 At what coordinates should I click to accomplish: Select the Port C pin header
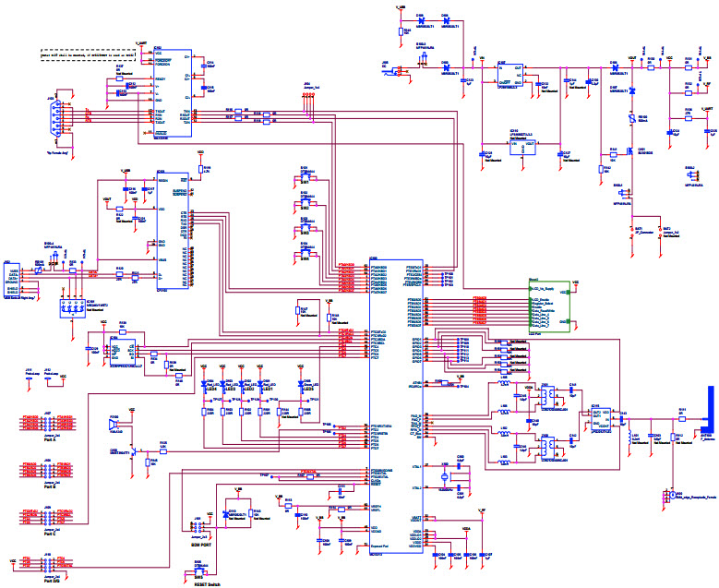47,517
